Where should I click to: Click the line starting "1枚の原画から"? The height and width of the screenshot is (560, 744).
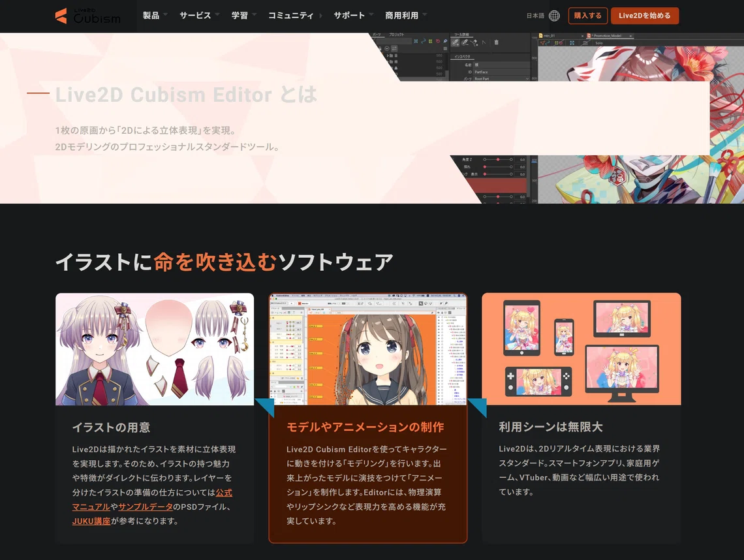pos(146,131)
